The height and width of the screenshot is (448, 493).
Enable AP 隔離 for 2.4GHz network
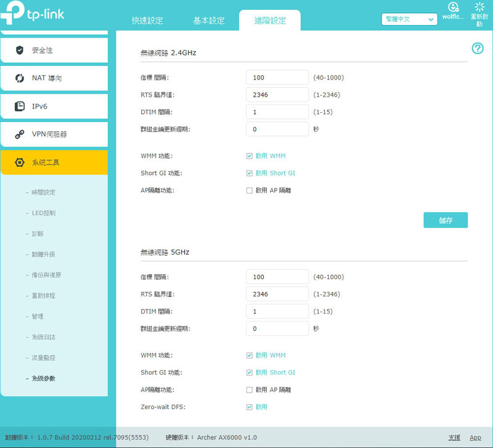click(250, 190)
